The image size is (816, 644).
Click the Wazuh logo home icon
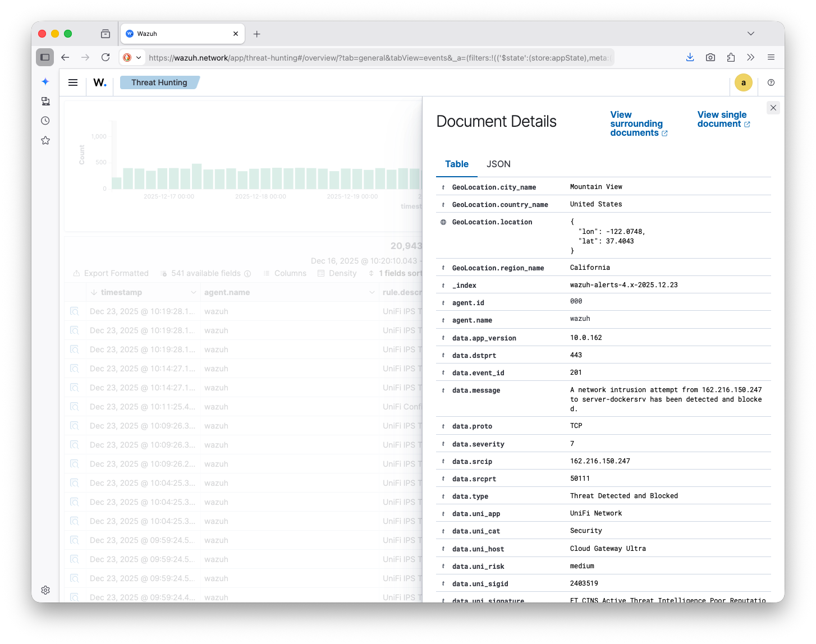pos(100,82)
